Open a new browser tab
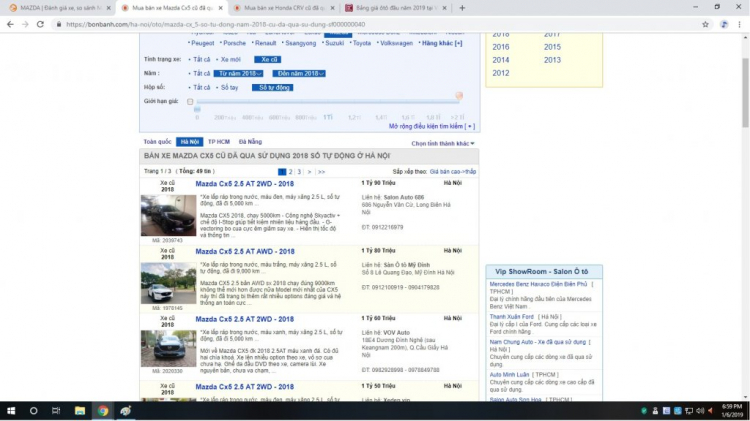This screenshot has height=421, width=750. tap(462, 8)
